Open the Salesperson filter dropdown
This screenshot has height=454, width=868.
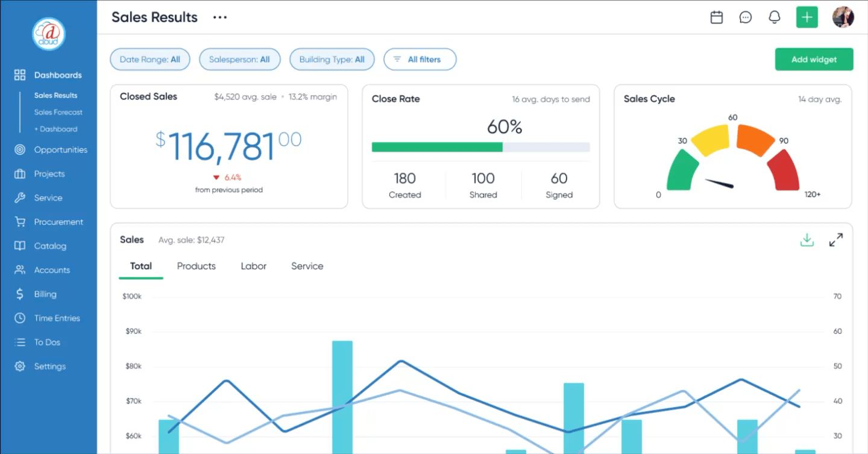(x=239, y=59)
